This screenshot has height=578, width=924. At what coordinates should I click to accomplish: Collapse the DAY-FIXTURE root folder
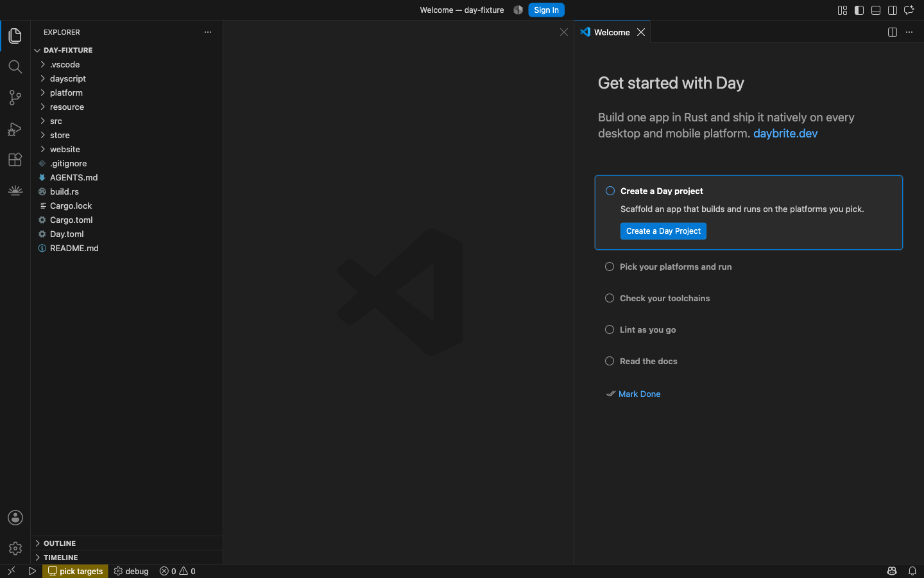tap(126, 50)
